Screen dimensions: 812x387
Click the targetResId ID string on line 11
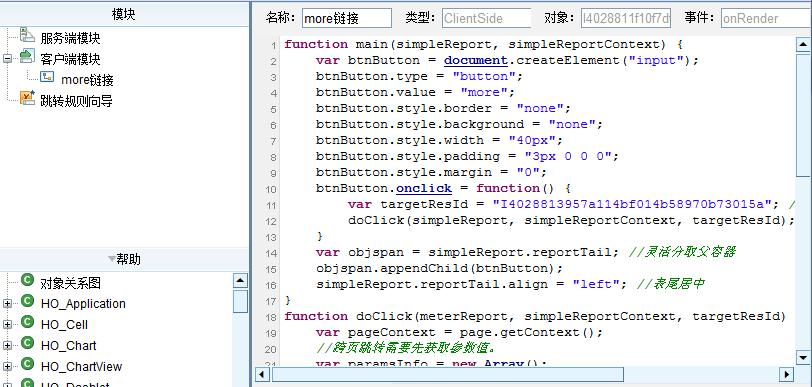pyautogui.click(x=632, y=204)
